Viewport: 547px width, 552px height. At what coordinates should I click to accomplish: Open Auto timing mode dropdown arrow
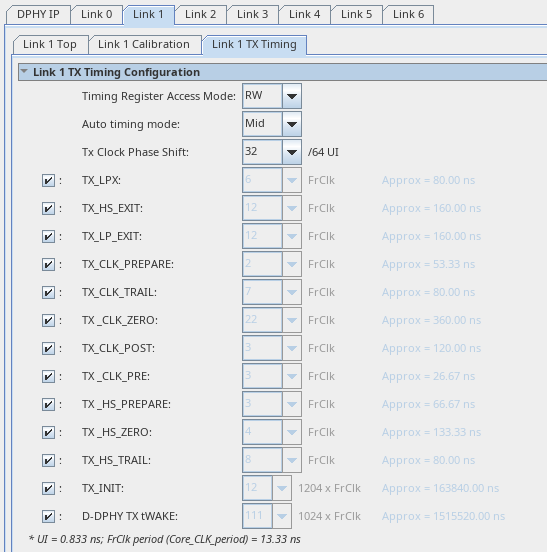click(291, 124)
